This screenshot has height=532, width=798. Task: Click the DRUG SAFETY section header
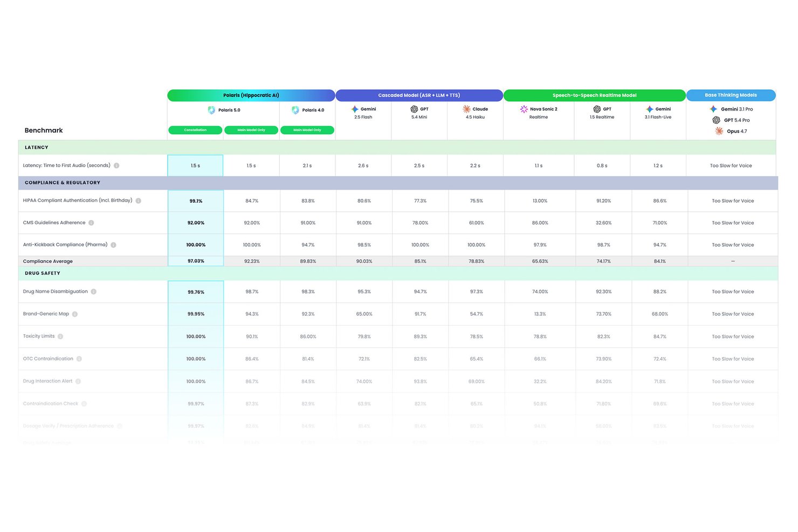point(398,273)
